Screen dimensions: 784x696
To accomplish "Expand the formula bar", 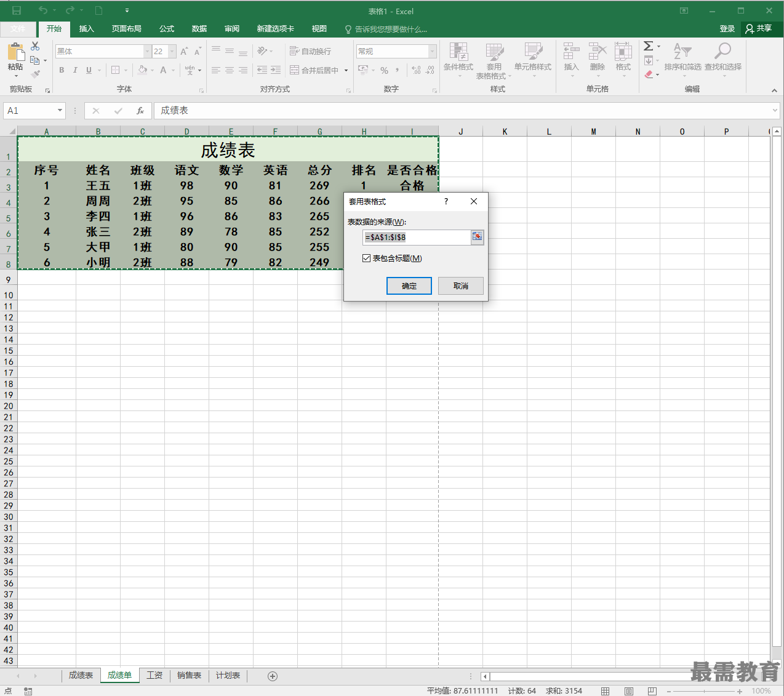I will [774, 111].
